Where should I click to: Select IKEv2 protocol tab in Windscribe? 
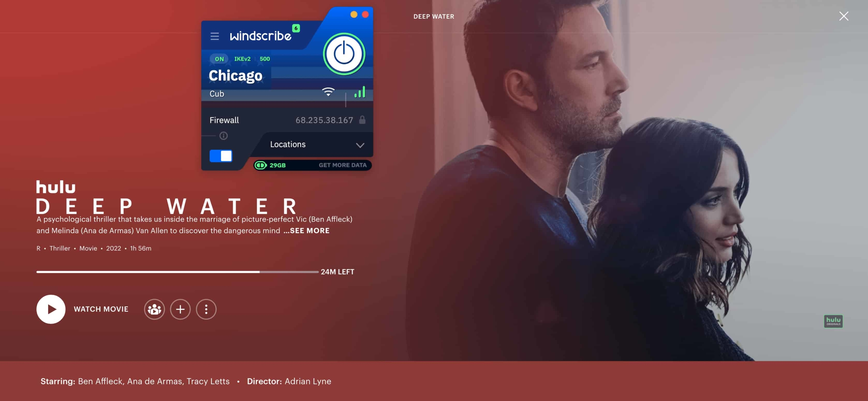(242, 59)
